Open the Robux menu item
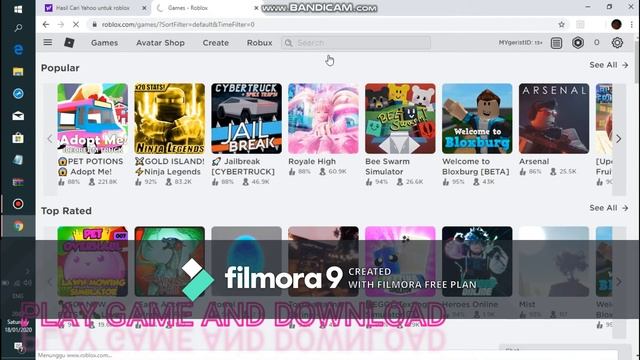640x360 pixels. 260,43
